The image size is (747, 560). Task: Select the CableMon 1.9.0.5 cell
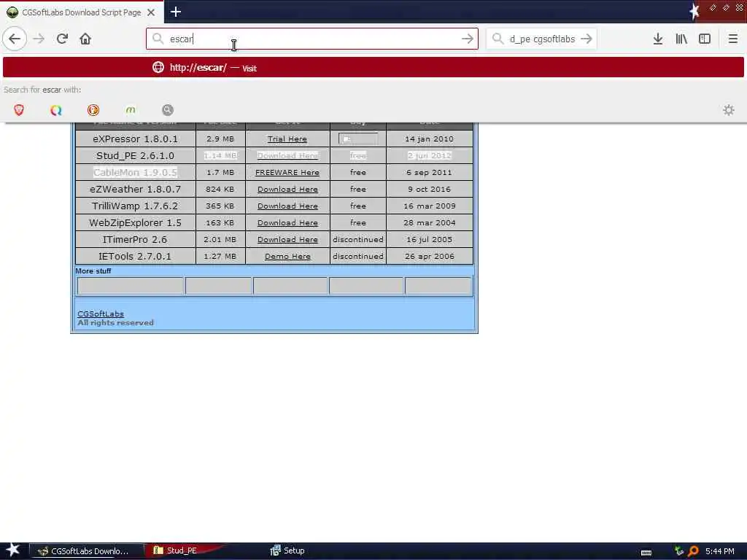[135, 172]
